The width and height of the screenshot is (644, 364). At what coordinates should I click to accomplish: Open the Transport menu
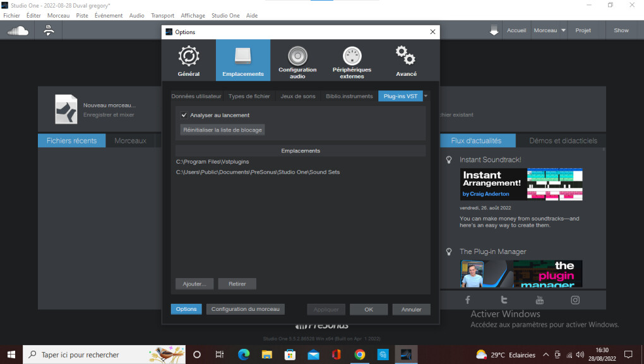click(163, 16)
